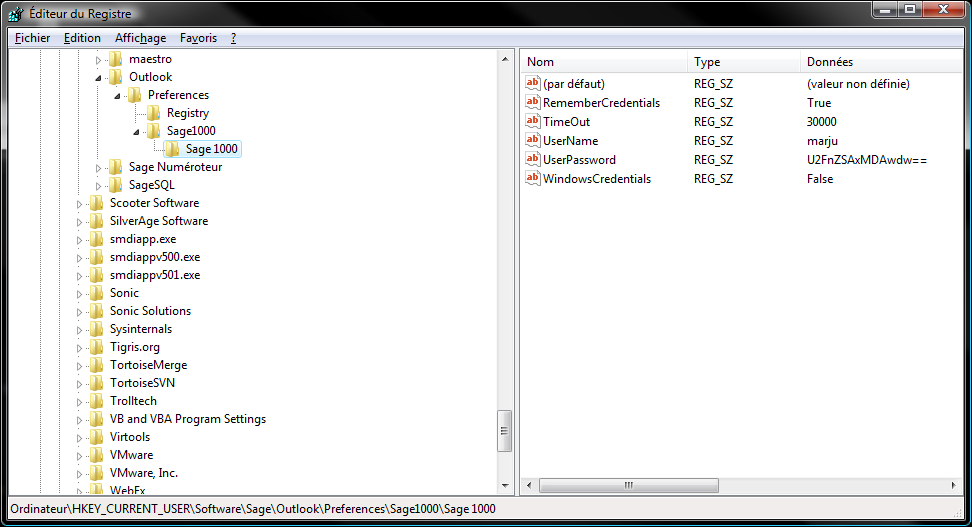Click the Virtools folder icon
The height and width of the screenshot is (527, 972).
[x=97, y=436]
